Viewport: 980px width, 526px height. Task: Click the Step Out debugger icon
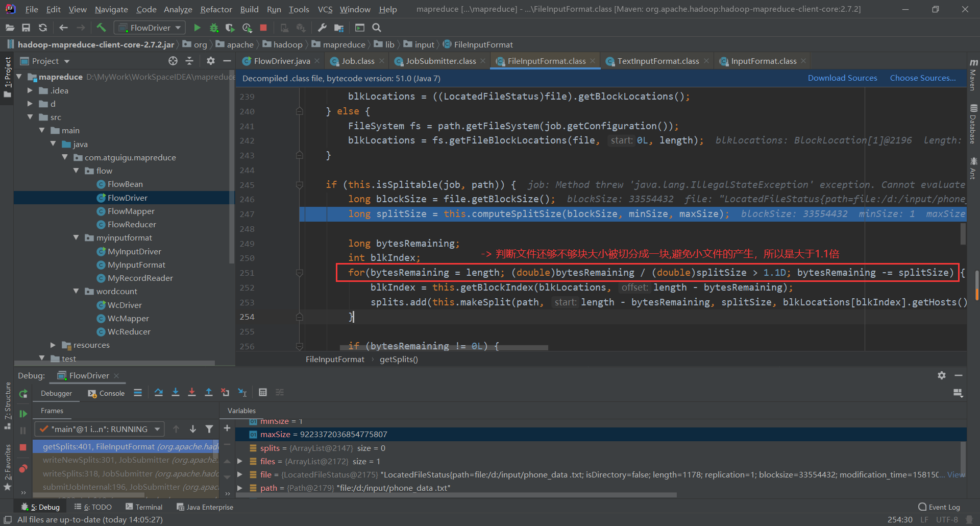209,392
